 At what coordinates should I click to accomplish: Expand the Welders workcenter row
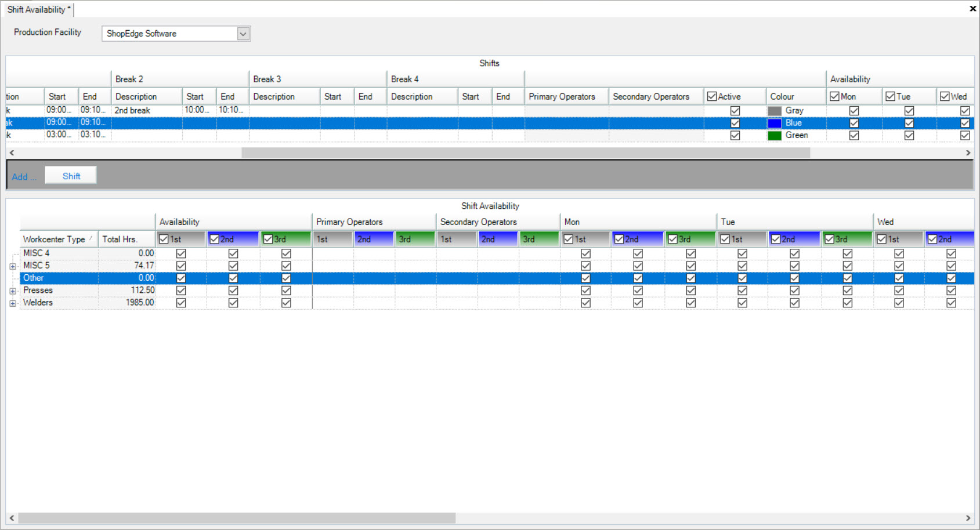tap(13, 303)
